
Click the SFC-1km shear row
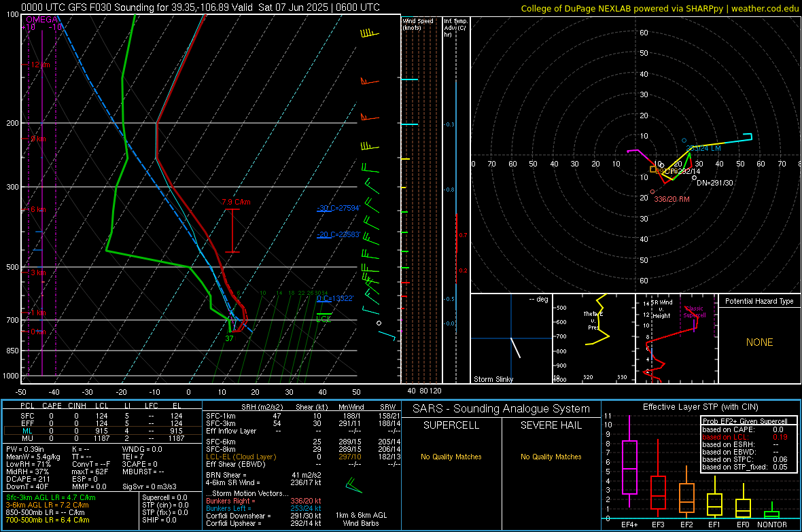point(303,416)
